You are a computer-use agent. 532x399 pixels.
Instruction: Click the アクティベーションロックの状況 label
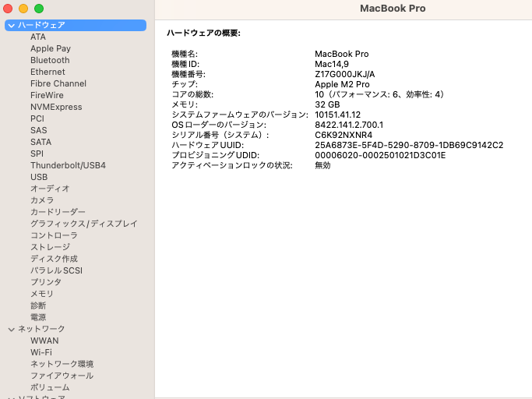(232, 165)
